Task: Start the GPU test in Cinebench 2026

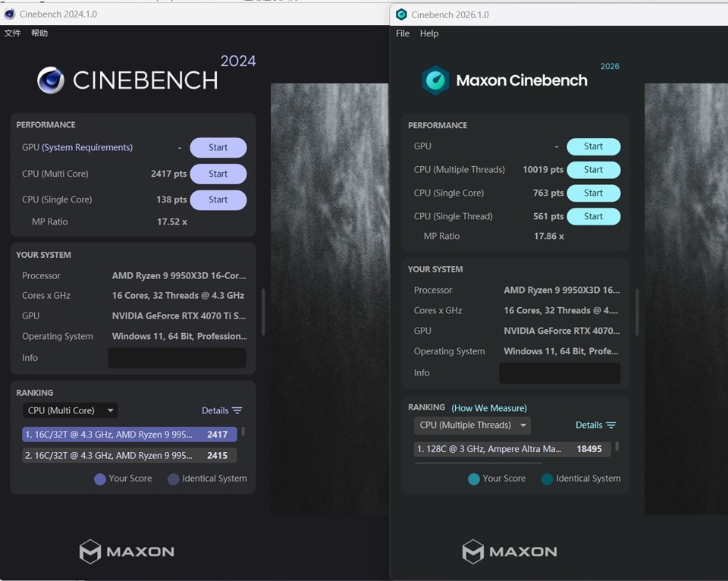Action: [x=593, y=146]
